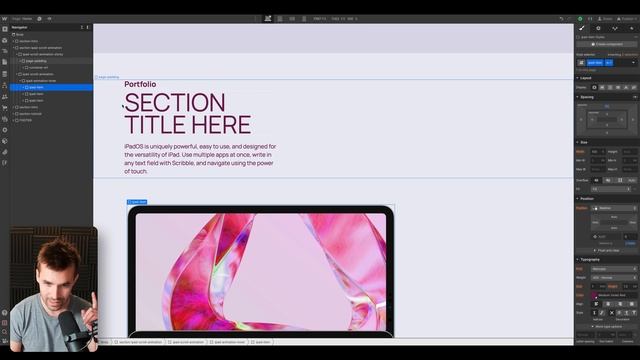Click the Width input field
This screenshot has width=640, height=360.
pos(598,151)
